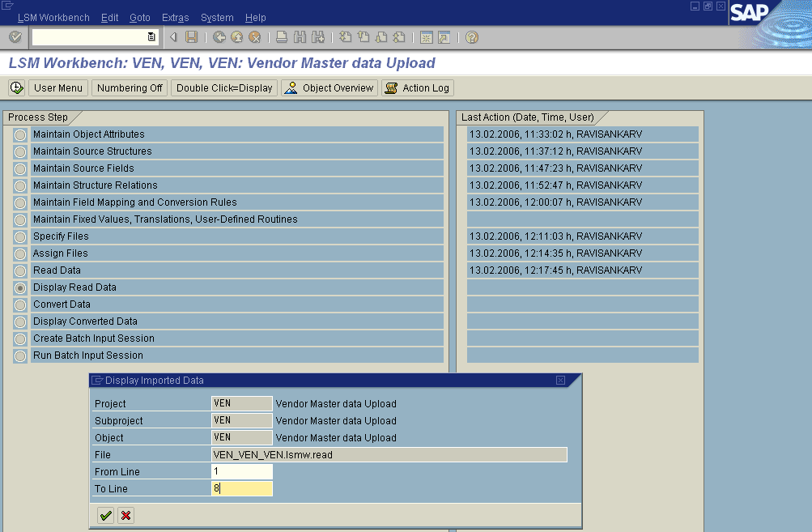Select the Convert Data radio button
Image resolution: width=812 pixels, height=532 pixels.
[20, 304]
